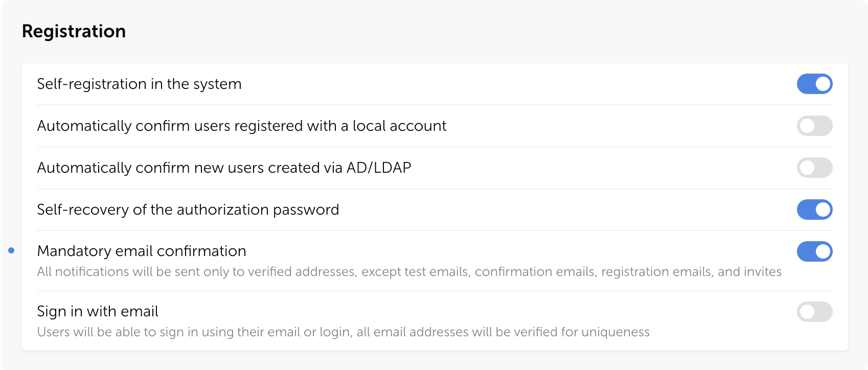The image size is (868, 370).
Task: Switch off Self-recovery of authorization password
Action: [814, 210]
